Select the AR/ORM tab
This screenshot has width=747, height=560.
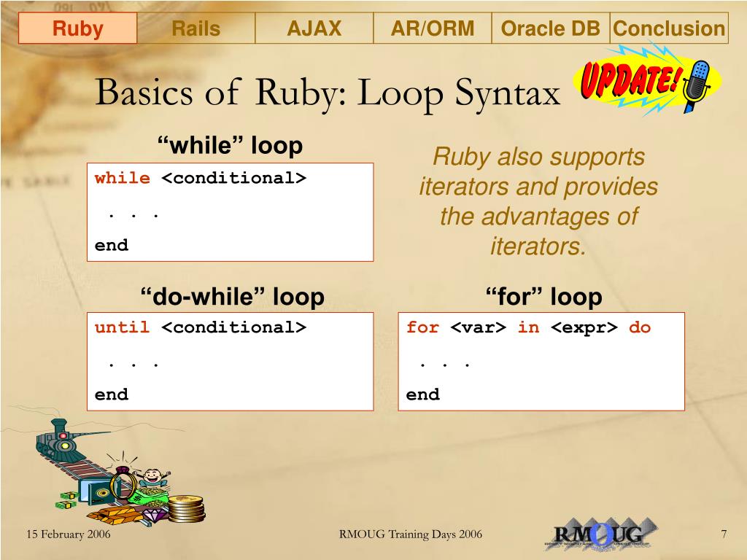click(x=432, y=29)
